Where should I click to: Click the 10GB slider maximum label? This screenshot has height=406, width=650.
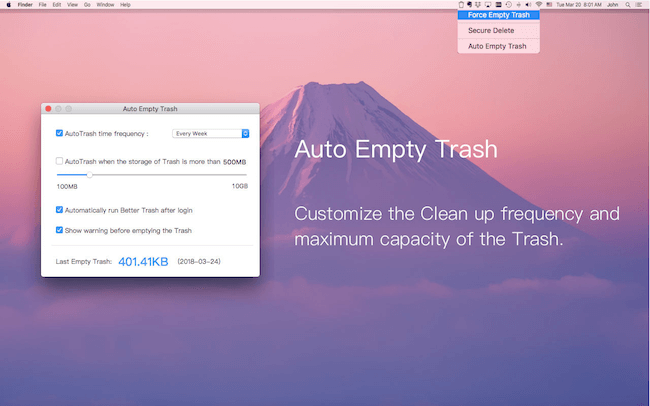[240, 186]
